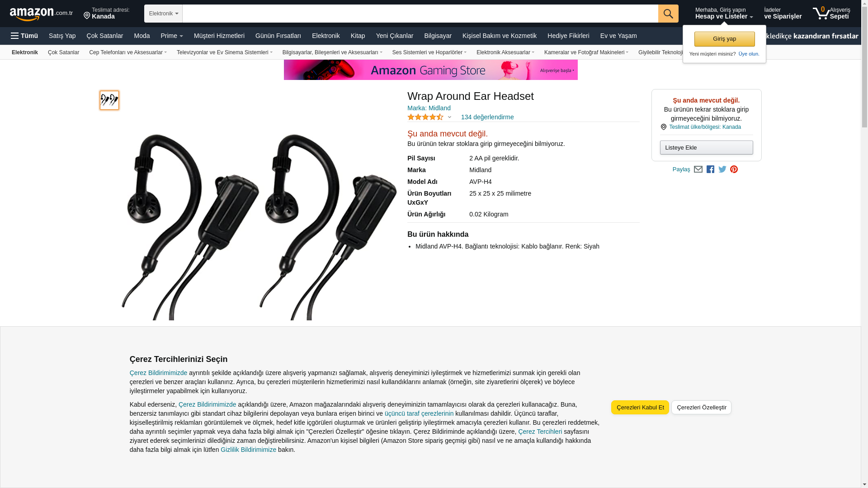This screenshot has width=868, height=488.
Task: Click the search magnifier icon button
Action: point(668,14)
